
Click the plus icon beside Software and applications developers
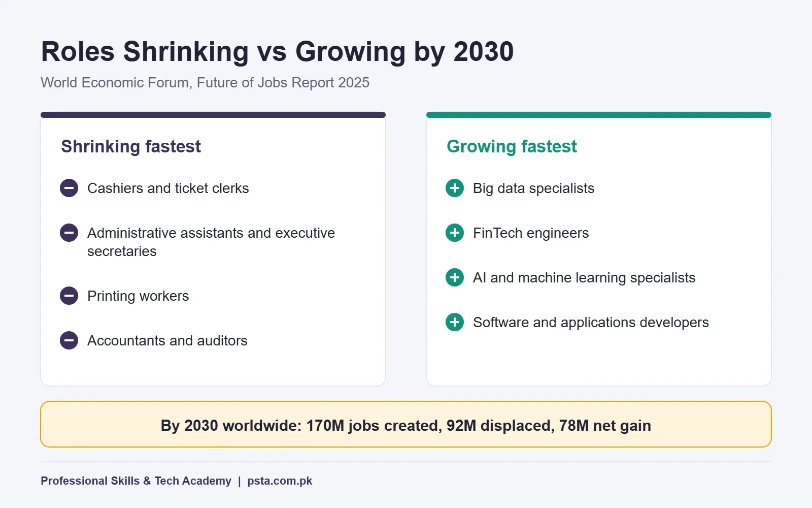click(455, 322)
